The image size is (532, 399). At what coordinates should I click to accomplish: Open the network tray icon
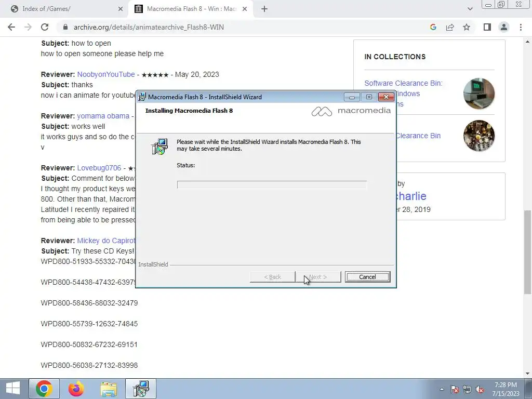pyautogui.click(x=467, y=389)
